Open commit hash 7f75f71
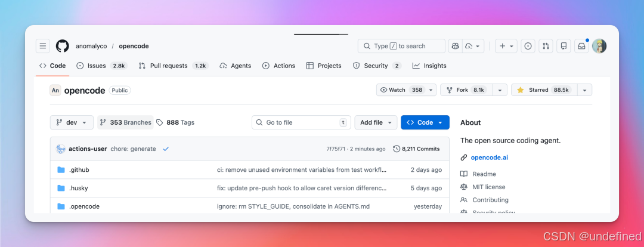The height and width of the screenshot is (247, 644). pyautogui.click(x=336, y=149)
